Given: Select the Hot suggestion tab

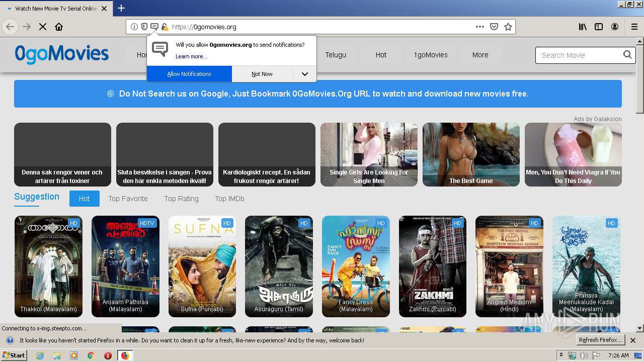Looking at the screenshot, I should coord(84,199).
